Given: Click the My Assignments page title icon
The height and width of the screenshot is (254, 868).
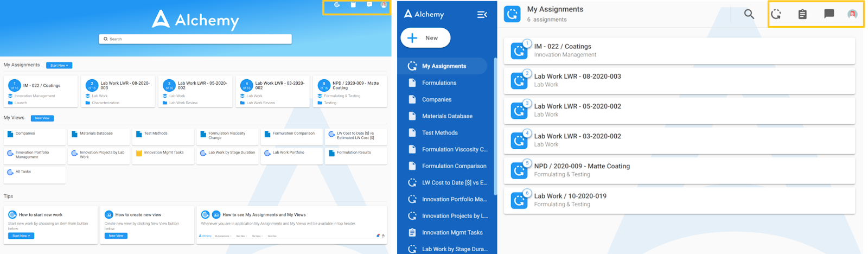Looking at the screenshot, I should pyautogui.click(x=512, y=14).
